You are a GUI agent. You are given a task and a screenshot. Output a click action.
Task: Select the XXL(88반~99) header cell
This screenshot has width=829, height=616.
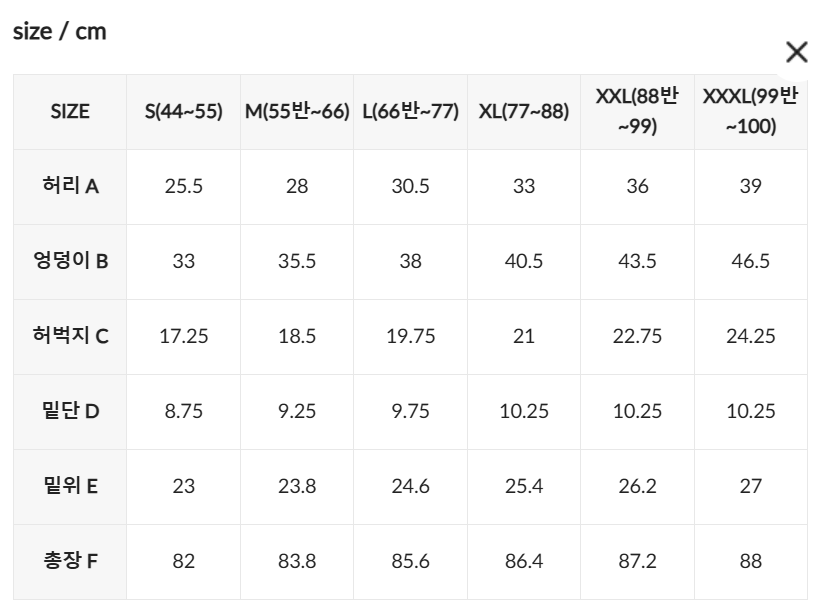point(637,112)
